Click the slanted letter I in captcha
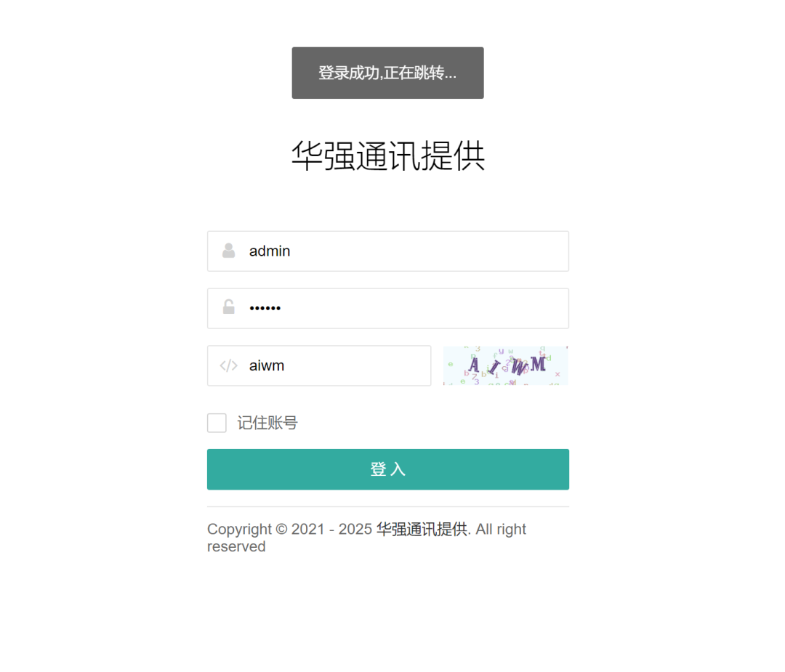This screenshot has height=672, width=785. [x=495, y=368]
